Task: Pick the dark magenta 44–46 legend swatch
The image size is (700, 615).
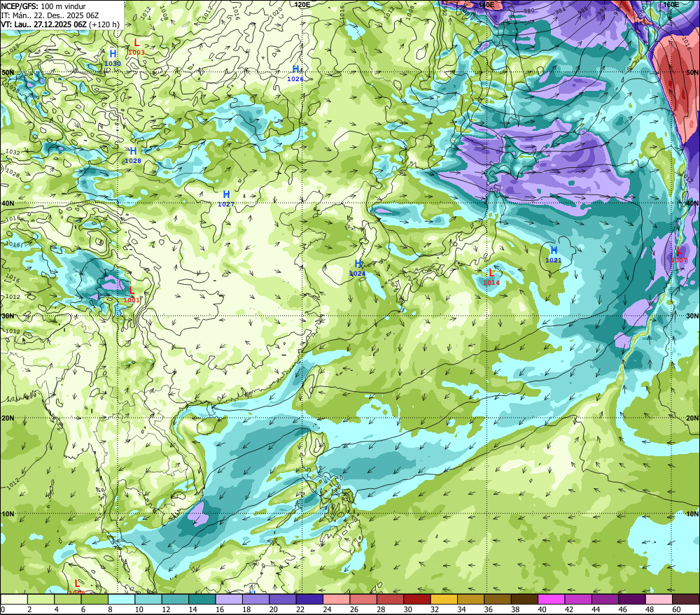Action: click(x=605, y=600)
